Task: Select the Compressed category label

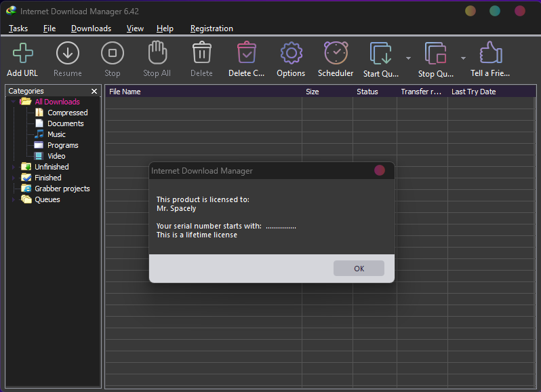Action: pos(68,113)
